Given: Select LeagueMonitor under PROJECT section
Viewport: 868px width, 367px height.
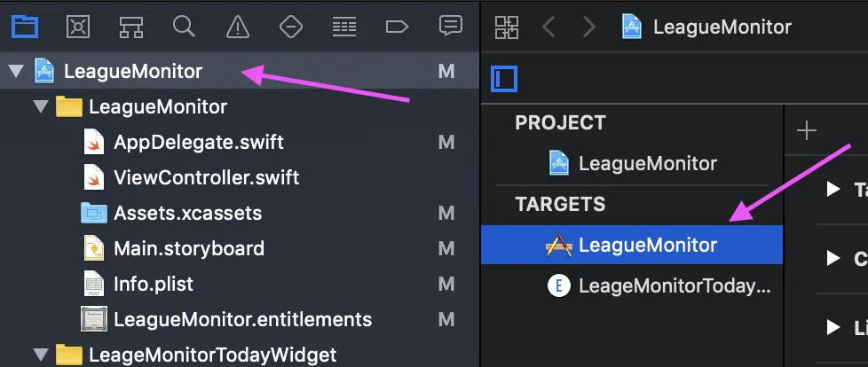Looking at the screenshot, I should click(x=647, y=163).
